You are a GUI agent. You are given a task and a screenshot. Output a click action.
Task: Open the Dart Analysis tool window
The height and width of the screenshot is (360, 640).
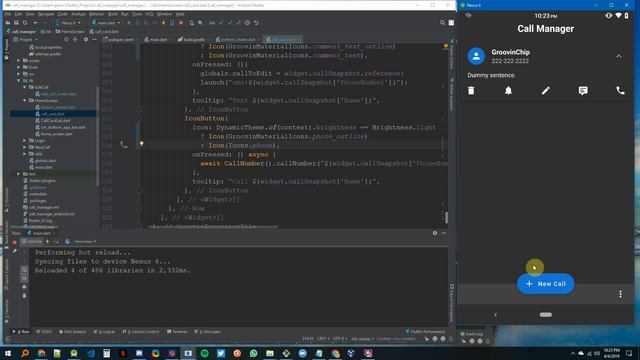coord(73,332)
